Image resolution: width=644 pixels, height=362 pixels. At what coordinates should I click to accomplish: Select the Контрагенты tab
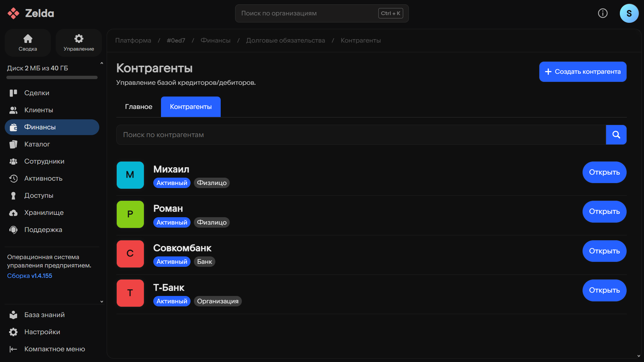[191, 107]
